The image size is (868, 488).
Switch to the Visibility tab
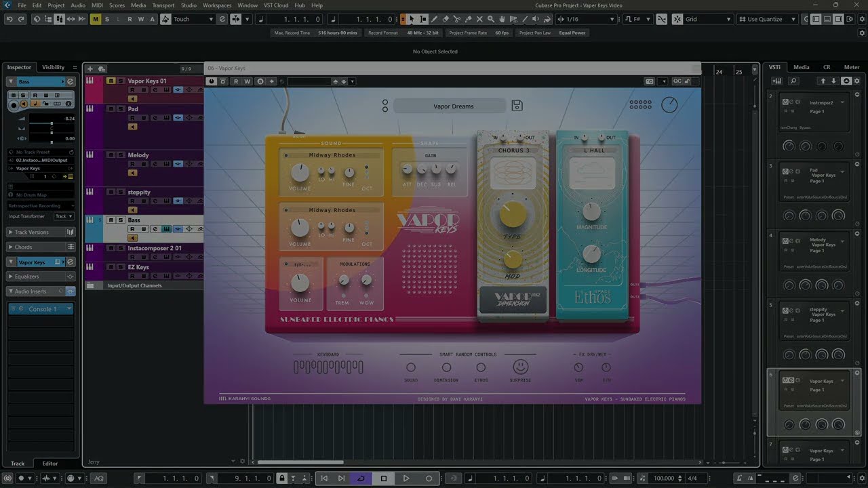click(x=54, y=67)
